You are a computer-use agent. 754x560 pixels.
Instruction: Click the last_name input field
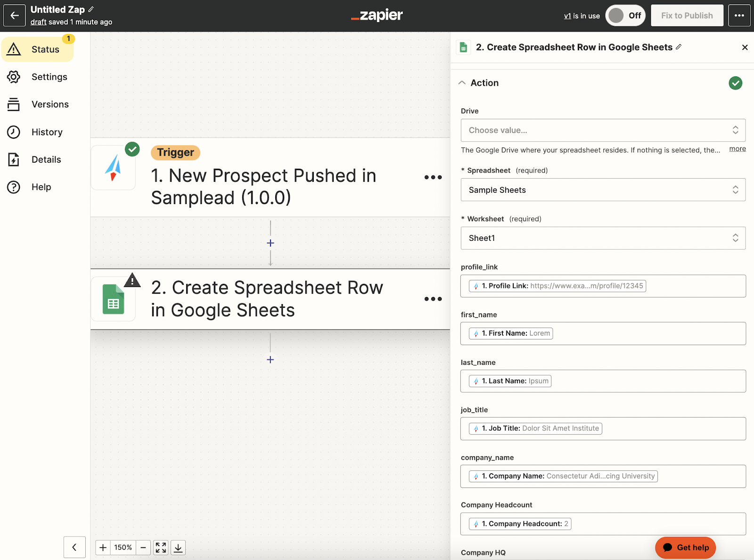pyautogui.click(x=603, y=381)
